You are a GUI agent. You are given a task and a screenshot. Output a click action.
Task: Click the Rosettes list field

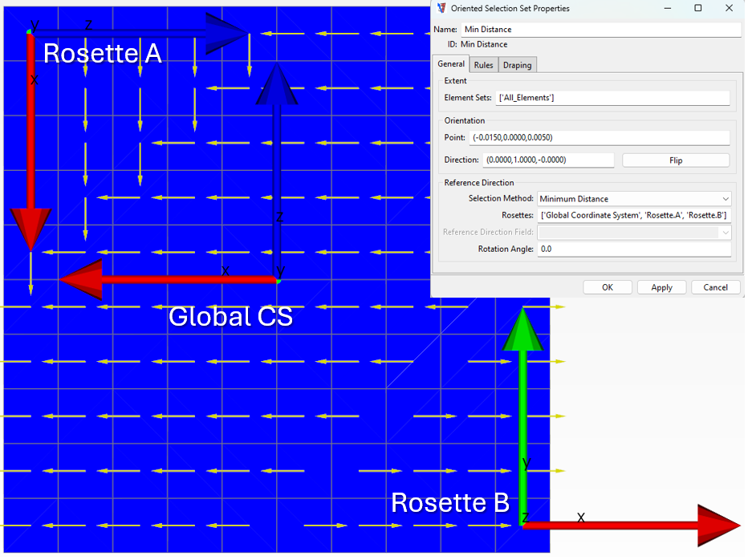[634, 215]
